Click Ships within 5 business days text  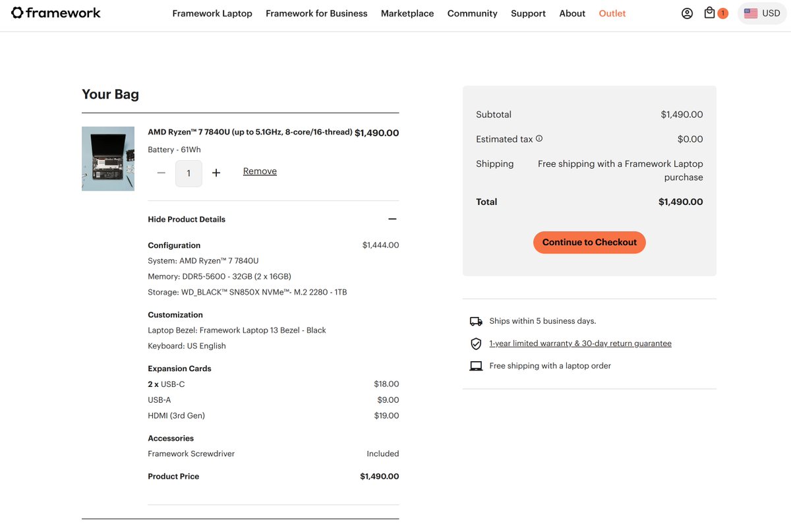coord(542,321)
